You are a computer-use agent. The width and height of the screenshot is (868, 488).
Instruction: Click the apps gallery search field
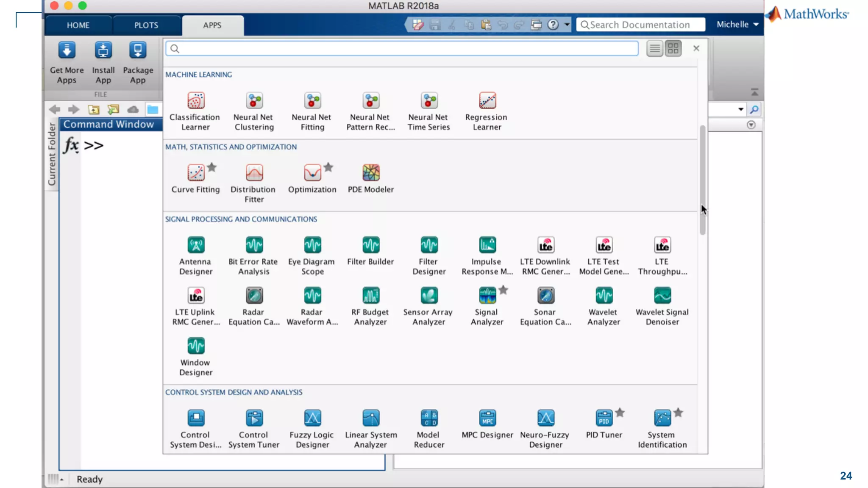pos(402,49)
